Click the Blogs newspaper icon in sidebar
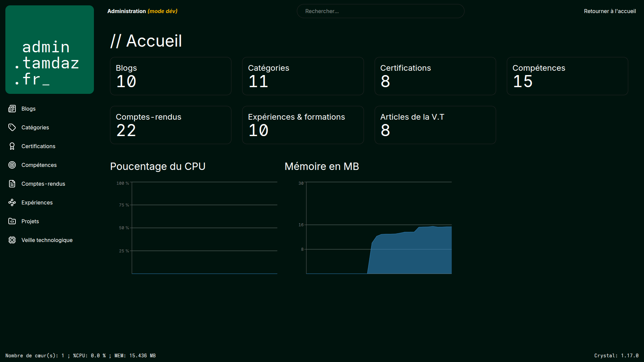This screenshot has width=644, height=362. [12, 109]
